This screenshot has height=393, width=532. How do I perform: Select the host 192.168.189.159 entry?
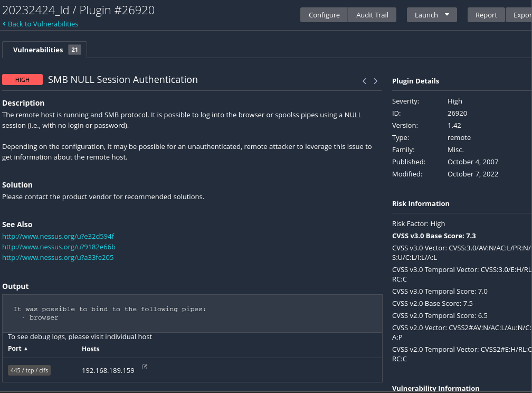pos(108,370)
